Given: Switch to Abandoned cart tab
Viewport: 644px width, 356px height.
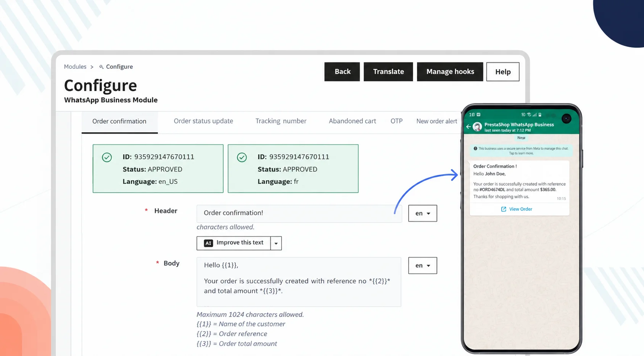Looking at the screenshot, I should tap(353, 121).
